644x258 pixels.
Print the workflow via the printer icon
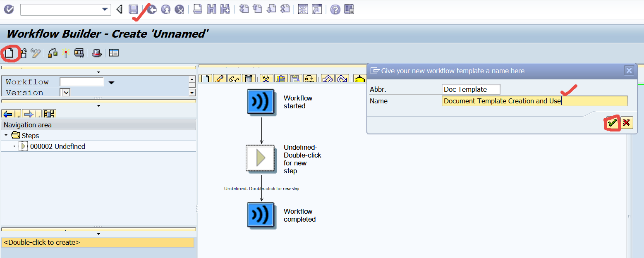pos(197,9)
